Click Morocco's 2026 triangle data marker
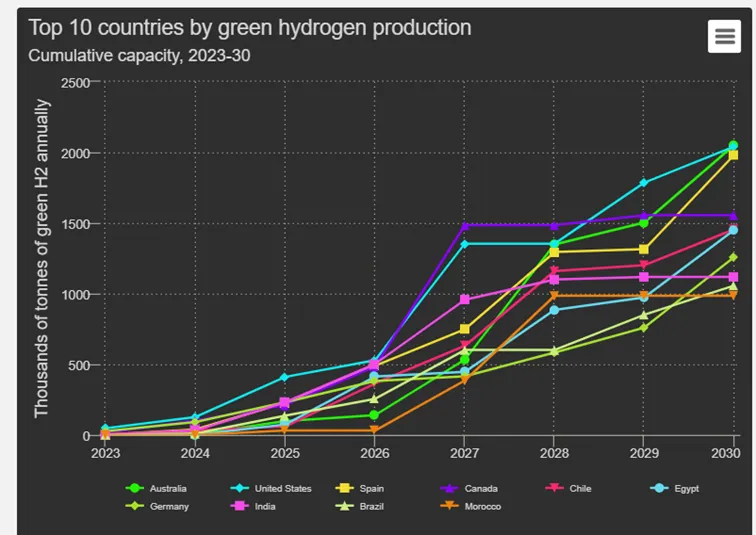 click(x=374, y=430)
